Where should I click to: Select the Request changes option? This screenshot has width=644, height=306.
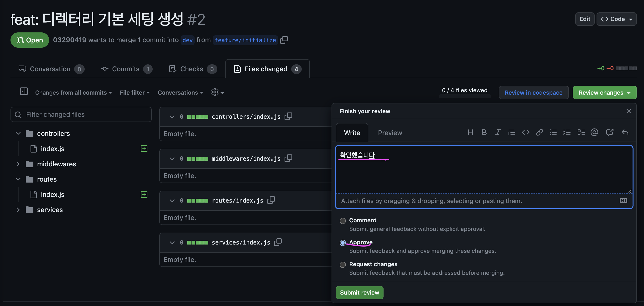click(x=343, y=265)
